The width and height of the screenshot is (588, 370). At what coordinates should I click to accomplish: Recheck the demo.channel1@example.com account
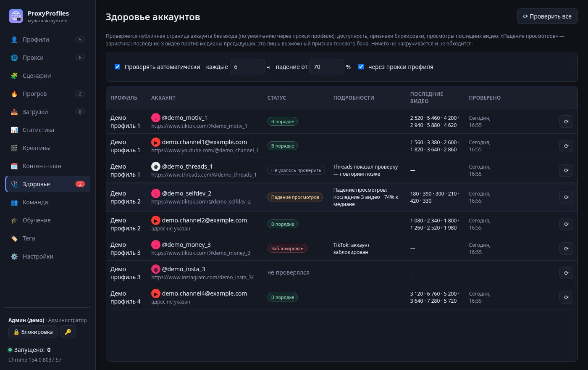(566, 146)
